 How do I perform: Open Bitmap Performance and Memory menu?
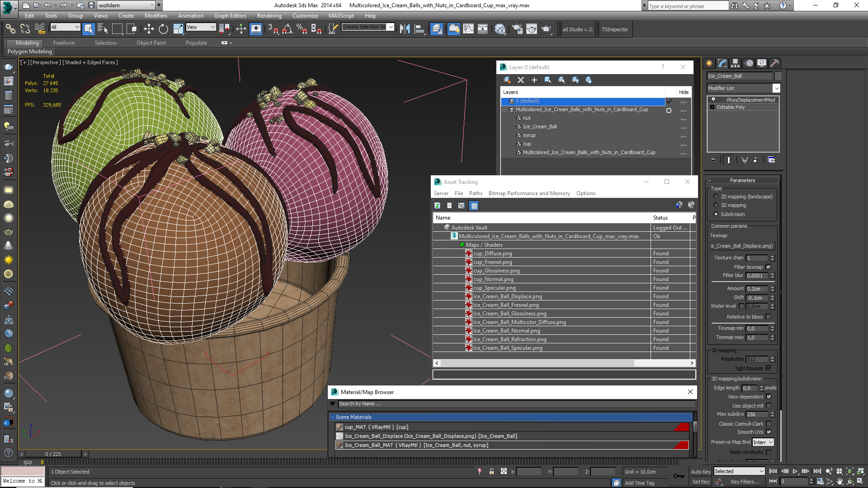pyautogui.click(x=529, y=193)
